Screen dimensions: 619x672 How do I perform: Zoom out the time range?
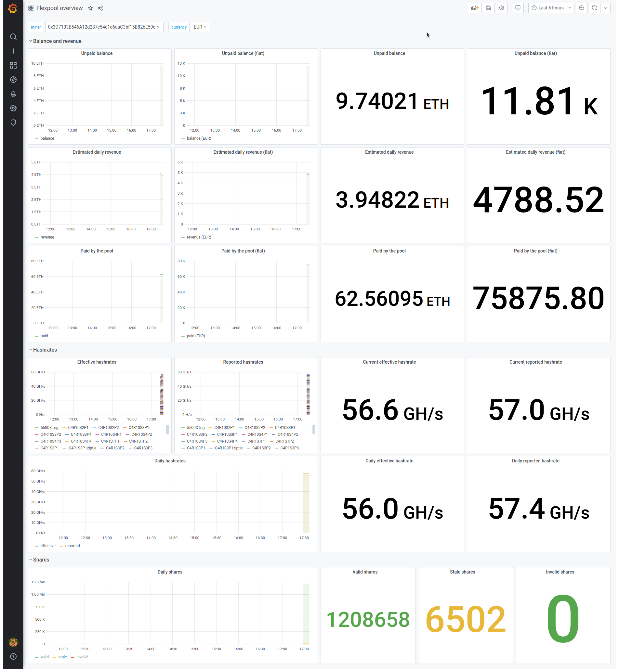583,8
